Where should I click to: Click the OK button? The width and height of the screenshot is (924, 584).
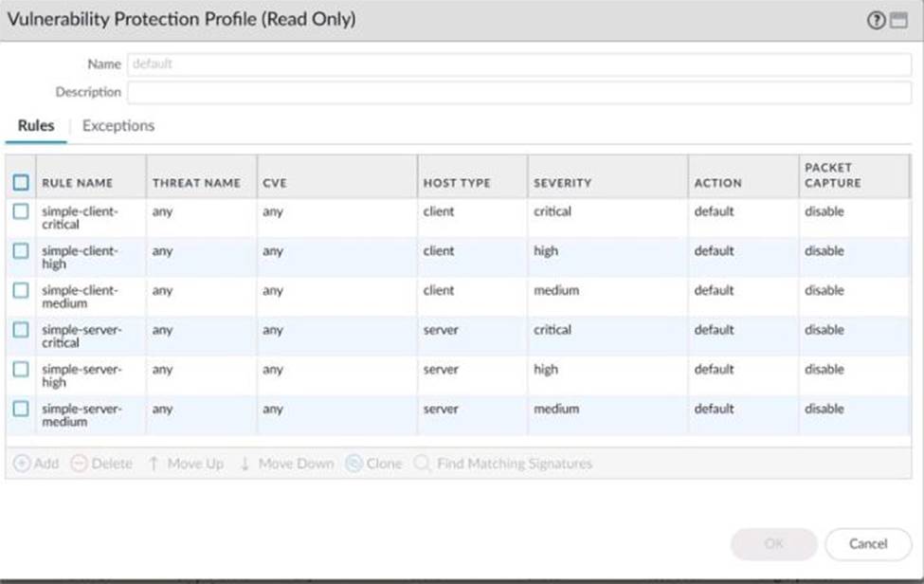click(773, 544)
